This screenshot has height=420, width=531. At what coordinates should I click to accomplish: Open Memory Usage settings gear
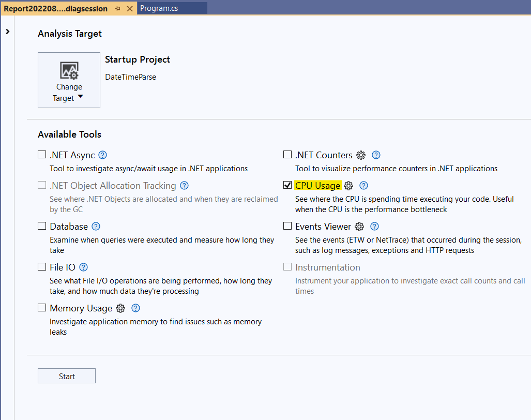(120, 308)
